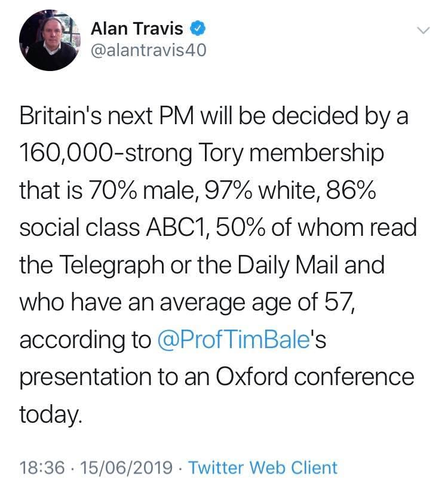Click the "social class ABC1" text
This screenshot has width=448, height=489.
click(x=113, y=227)
